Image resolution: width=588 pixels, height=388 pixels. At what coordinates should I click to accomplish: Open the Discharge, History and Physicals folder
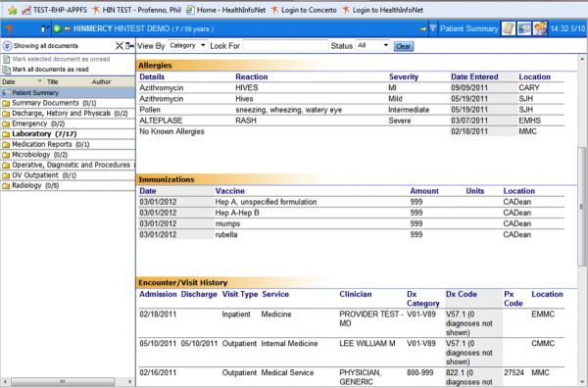point(68,114)
